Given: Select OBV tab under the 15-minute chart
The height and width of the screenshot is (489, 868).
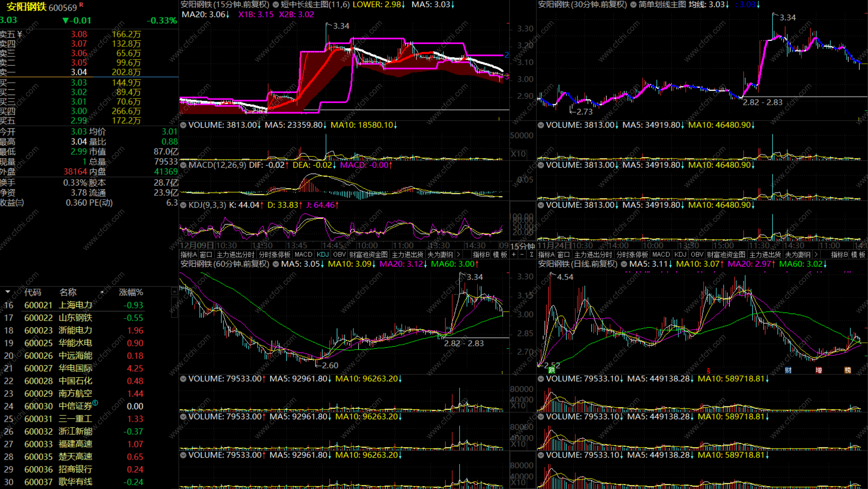Looking at the screenshot, I should point(339,255).
